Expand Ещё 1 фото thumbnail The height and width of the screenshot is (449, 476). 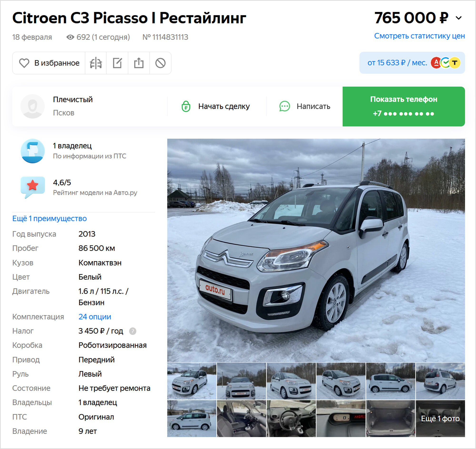coord(440,419)
